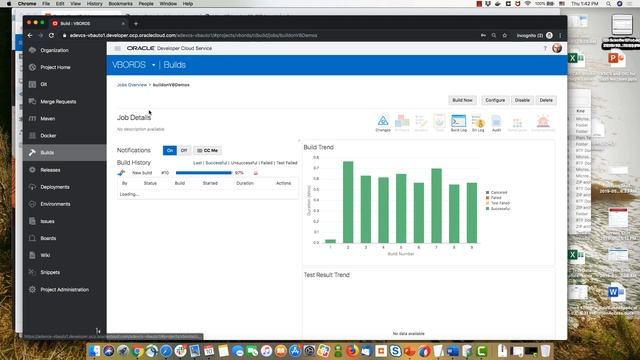Click the CC Me button

207,150
